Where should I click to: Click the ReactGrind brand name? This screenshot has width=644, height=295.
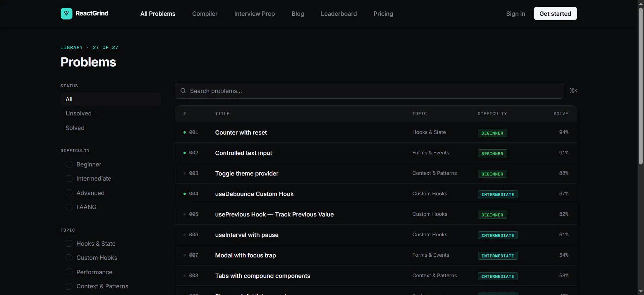pos(92,13)
